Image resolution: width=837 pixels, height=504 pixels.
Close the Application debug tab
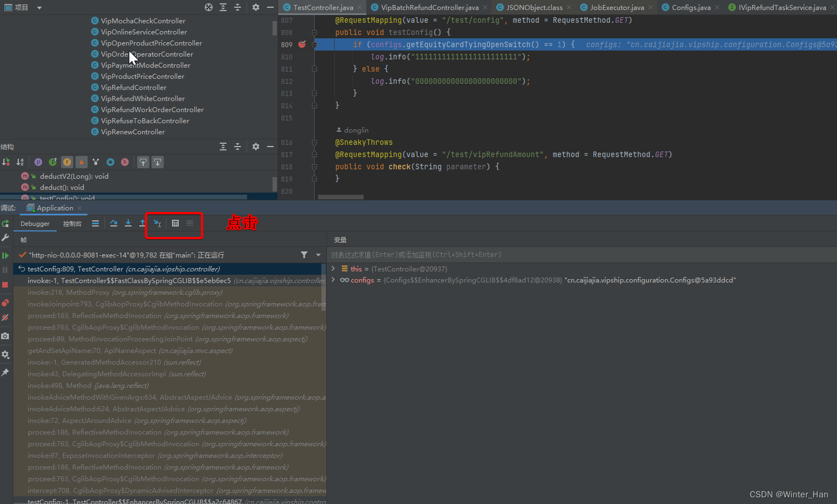pos(79,208)
